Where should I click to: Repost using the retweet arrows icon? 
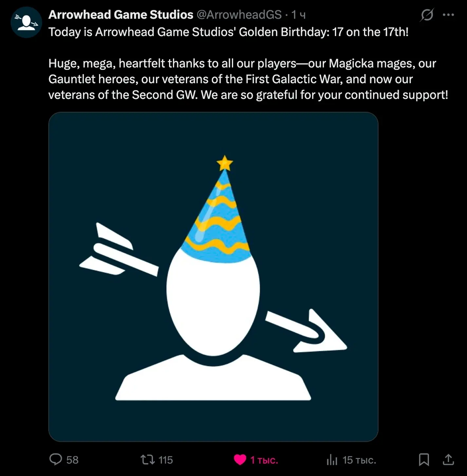pyautogui.click(x=148, y=460)
